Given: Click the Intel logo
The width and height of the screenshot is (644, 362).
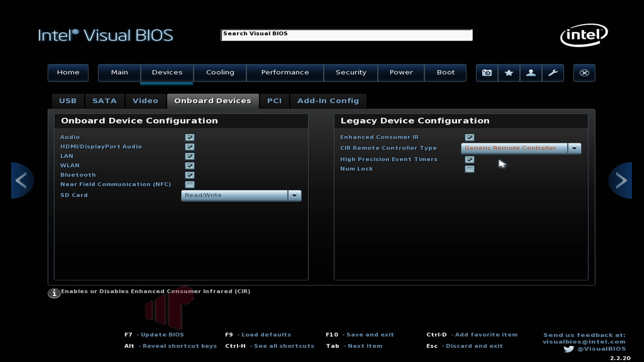Looking at the screenshot, I should (x=584, y=35).
